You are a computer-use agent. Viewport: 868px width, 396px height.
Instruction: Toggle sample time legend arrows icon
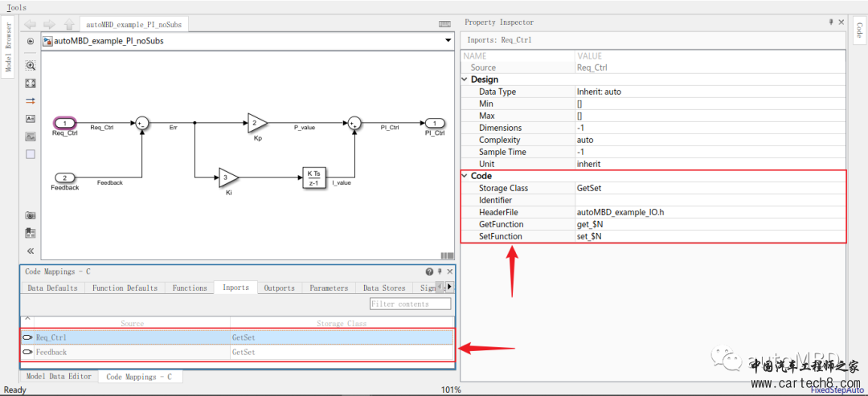pos(31,100)
